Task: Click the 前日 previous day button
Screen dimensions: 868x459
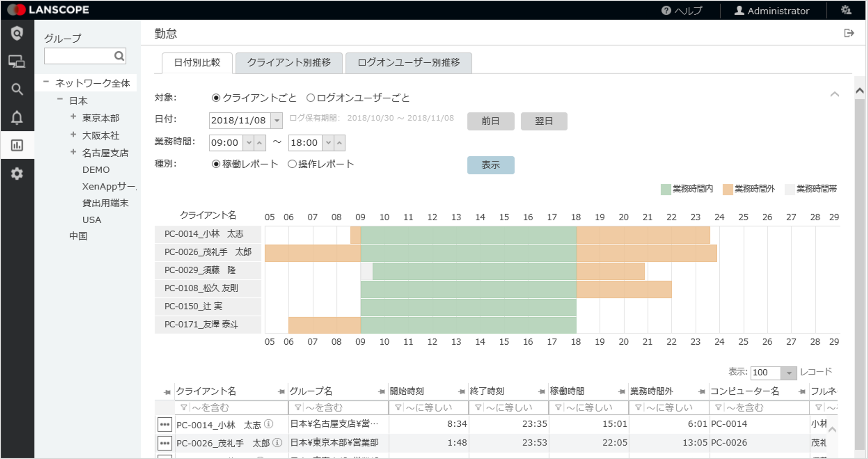Action: point(491,121)
